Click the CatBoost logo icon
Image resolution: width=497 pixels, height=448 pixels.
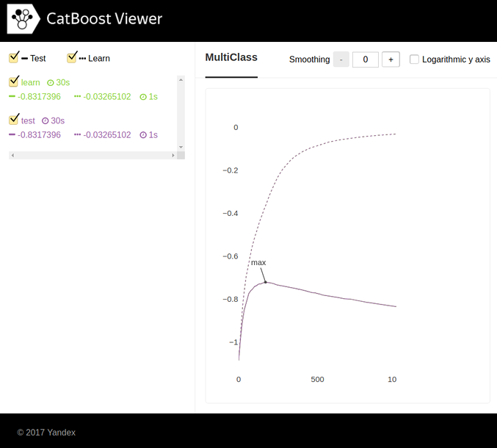(23, 18)
